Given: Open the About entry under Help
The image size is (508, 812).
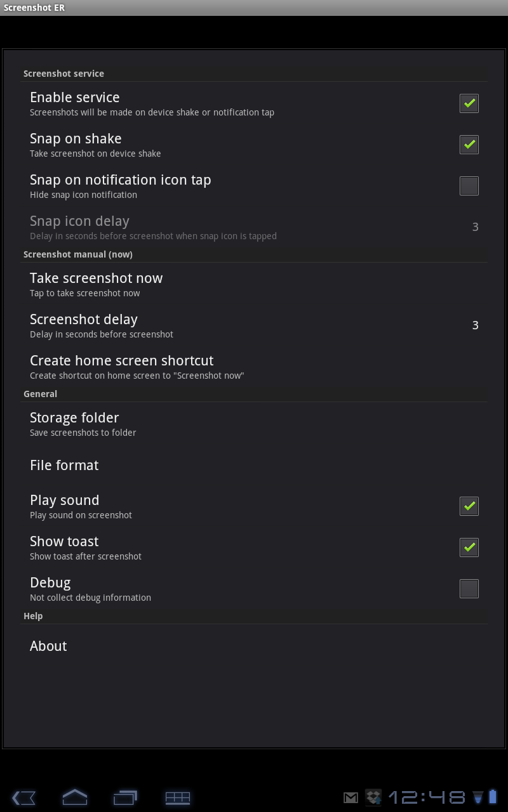Looking at the screenshot, I should pyautogui.click(x=254, y=646).
